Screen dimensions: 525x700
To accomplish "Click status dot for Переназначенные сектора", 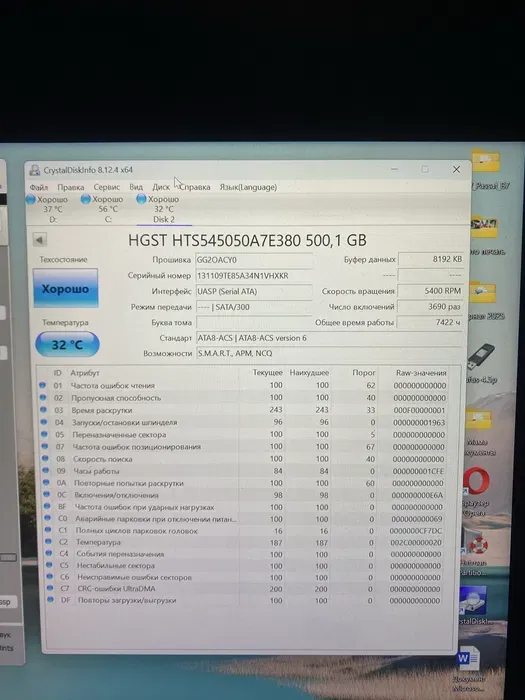I will (44, 433).
